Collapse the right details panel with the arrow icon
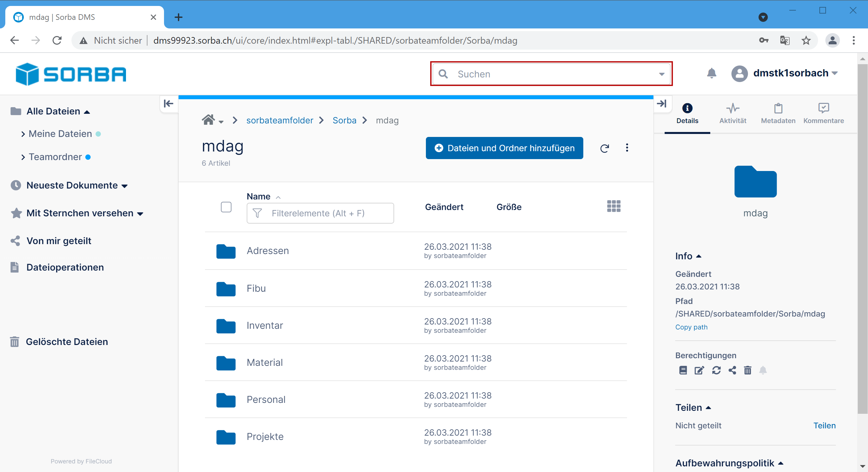The width and height of the screenshot is (868, 472). (x=662, y=104)
